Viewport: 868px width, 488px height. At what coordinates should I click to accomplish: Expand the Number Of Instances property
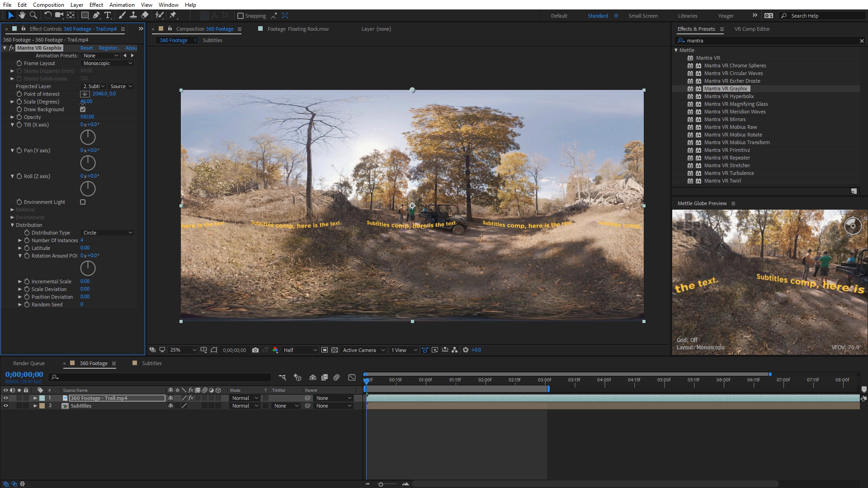[20, 240]
